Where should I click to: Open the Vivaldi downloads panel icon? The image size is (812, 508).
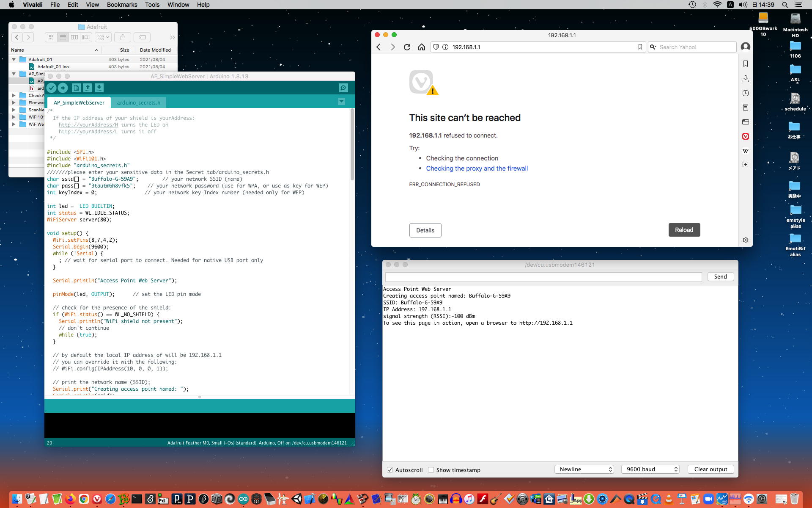click(x=745, y=79)
